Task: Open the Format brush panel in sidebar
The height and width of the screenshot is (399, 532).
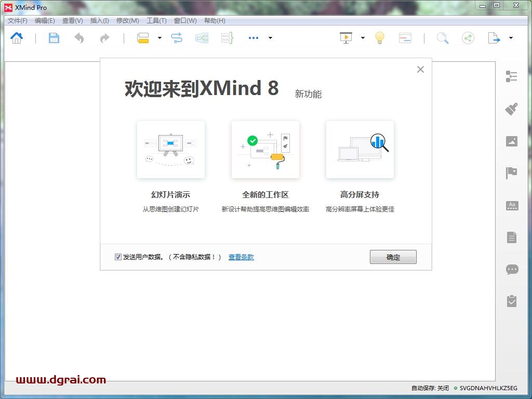Action: 512,109
